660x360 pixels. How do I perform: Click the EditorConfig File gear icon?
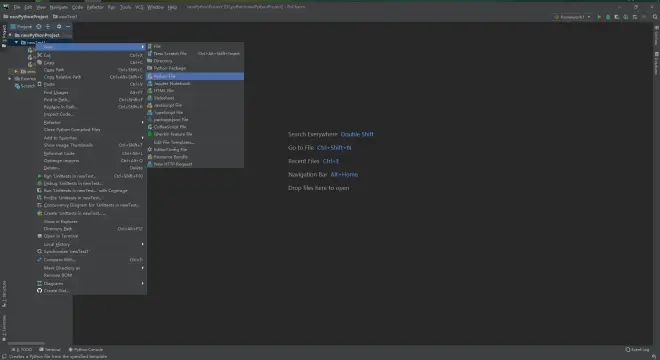pyautogui.click(x=150, y=149)
